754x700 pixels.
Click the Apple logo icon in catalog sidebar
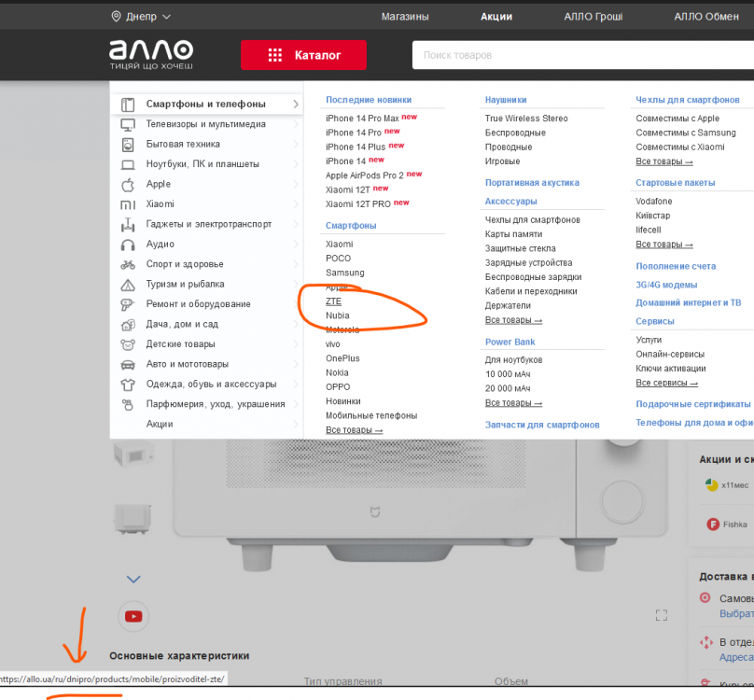128,185
